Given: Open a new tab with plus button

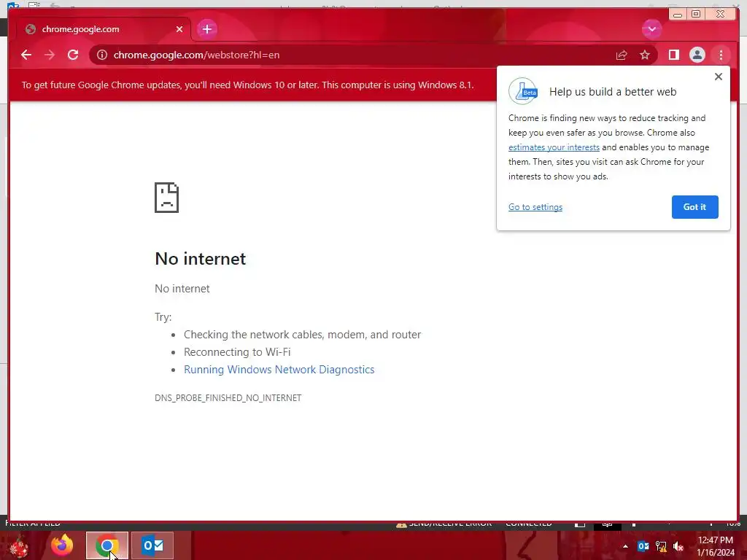Looking at the screenshot, I should point(206,29).
